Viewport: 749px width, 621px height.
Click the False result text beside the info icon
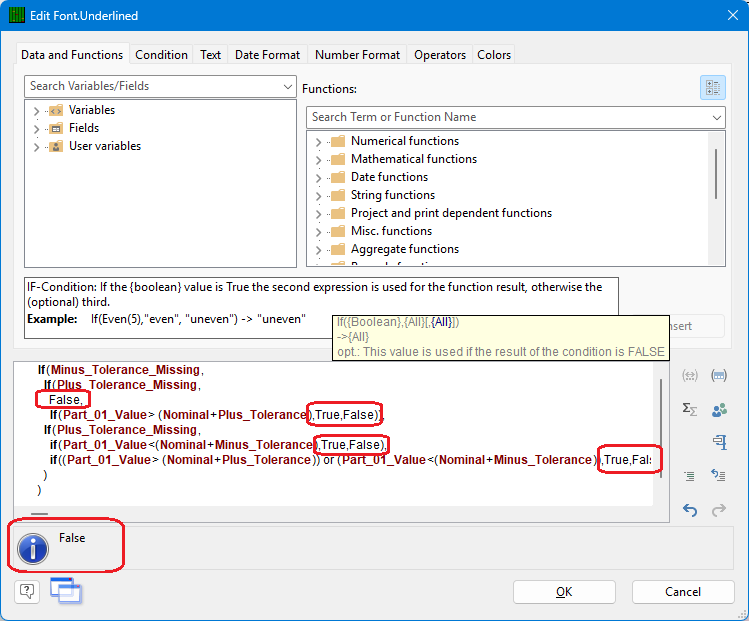click(x=72, y=538)
